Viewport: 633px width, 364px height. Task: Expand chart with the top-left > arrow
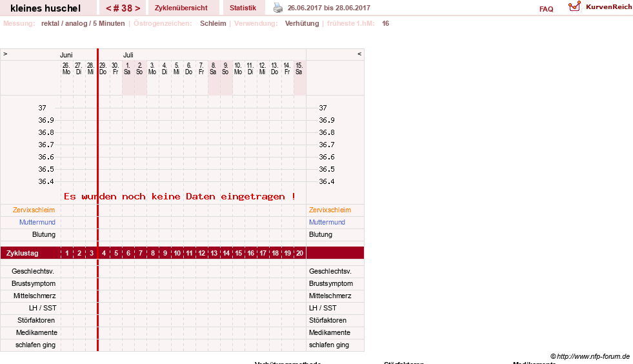pos(5,54)
